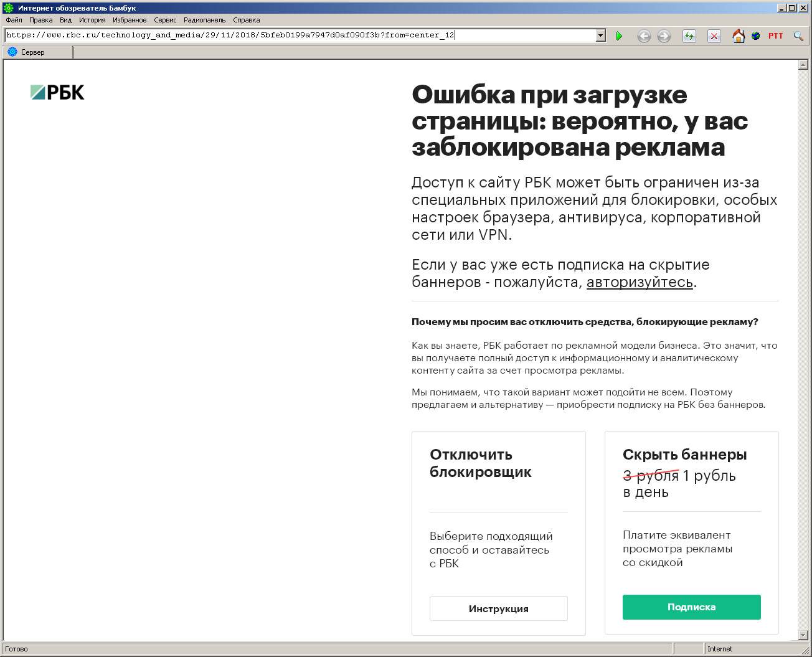Click the green Go arrow next to address bar
This screenshot has height=657, width=812.
[x=619, y=36]
